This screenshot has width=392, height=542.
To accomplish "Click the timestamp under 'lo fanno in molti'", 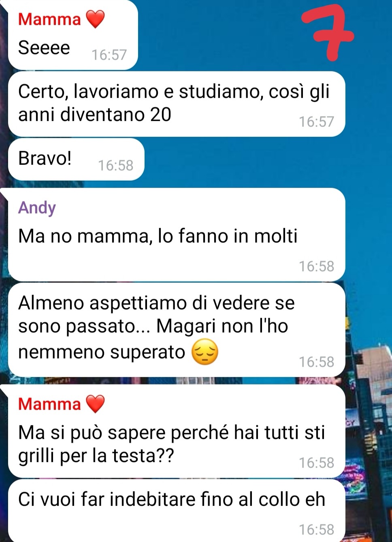I will (317, 266).
